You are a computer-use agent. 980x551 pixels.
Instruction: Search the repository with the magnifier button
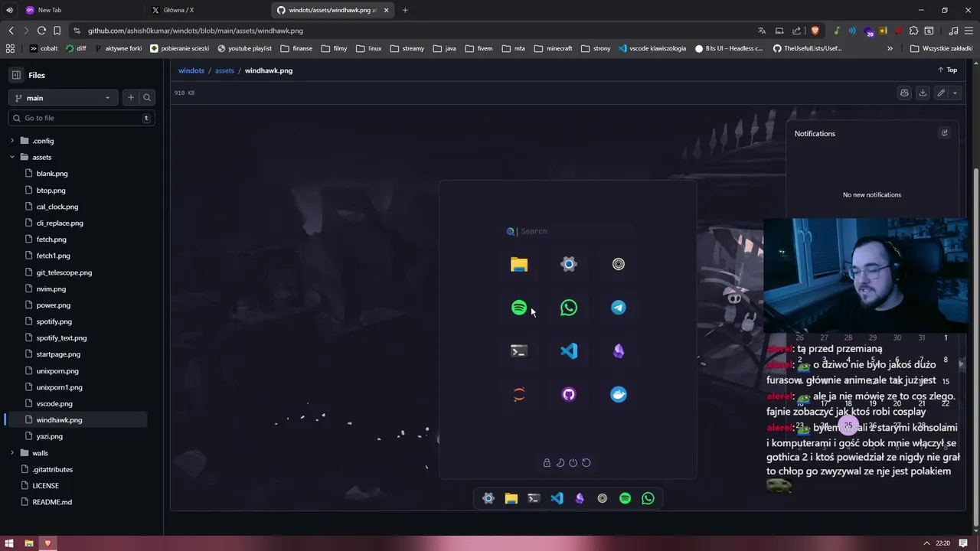[147, 98]
